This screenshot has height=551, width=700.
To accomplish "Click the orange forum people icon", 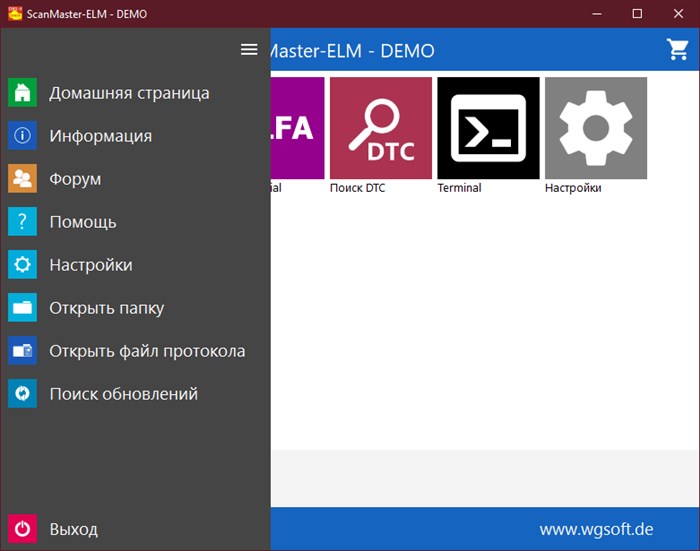I will 22,179.
